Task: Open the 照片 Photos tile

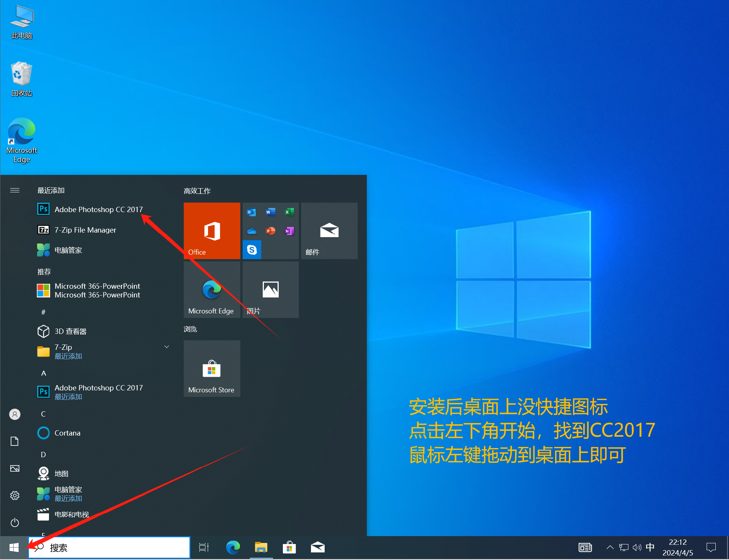Action: 271,289
